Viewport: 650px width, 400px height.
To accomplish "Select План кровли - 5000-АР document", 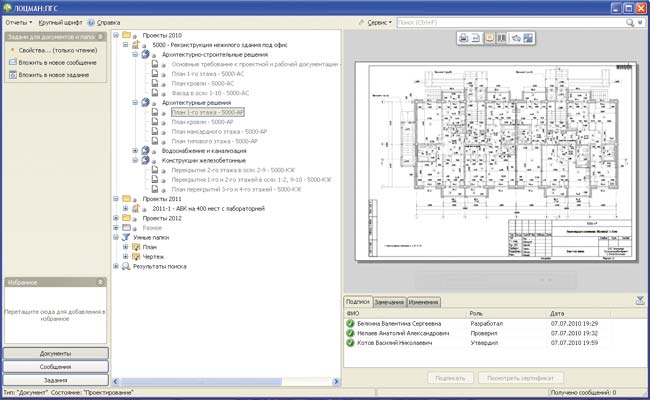I will (x=203, y=122).
